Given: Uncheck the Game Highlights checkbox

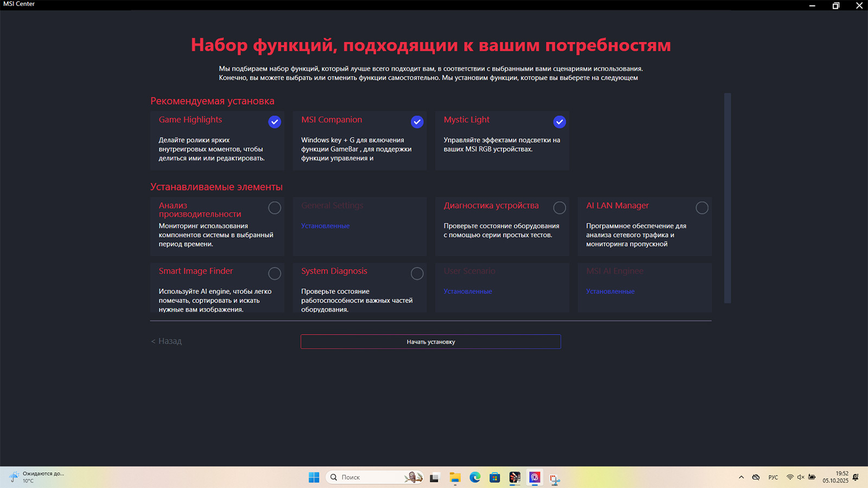Looking at the screenshot, I should coord(275,122).
